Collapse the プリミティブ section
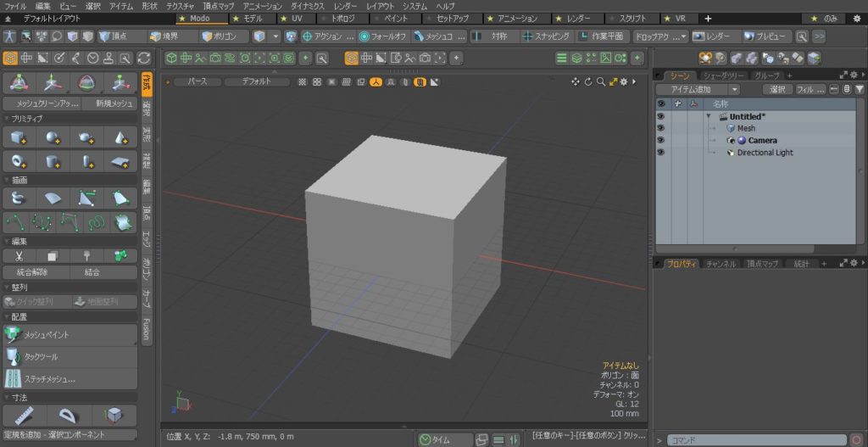Image resolution: width=868 pixels, height=447 pixels. click(x=6, y=119)
